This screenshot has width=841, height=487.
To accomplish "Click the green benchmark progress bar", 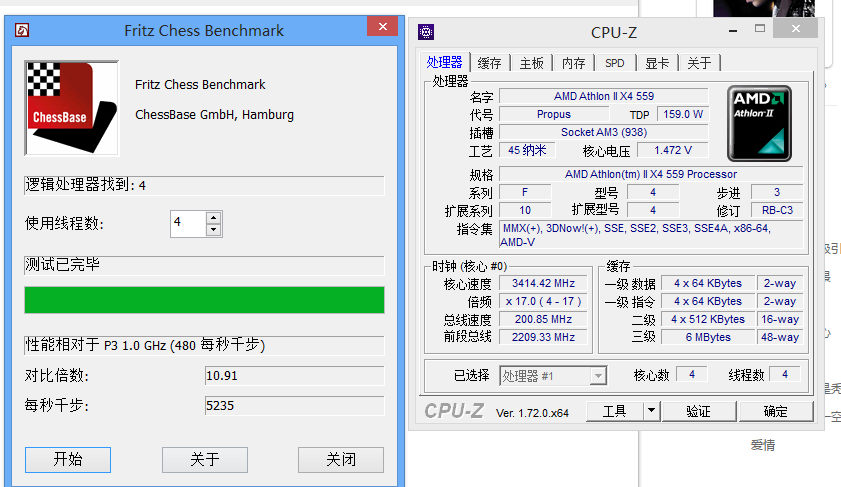I will point(204,300).
